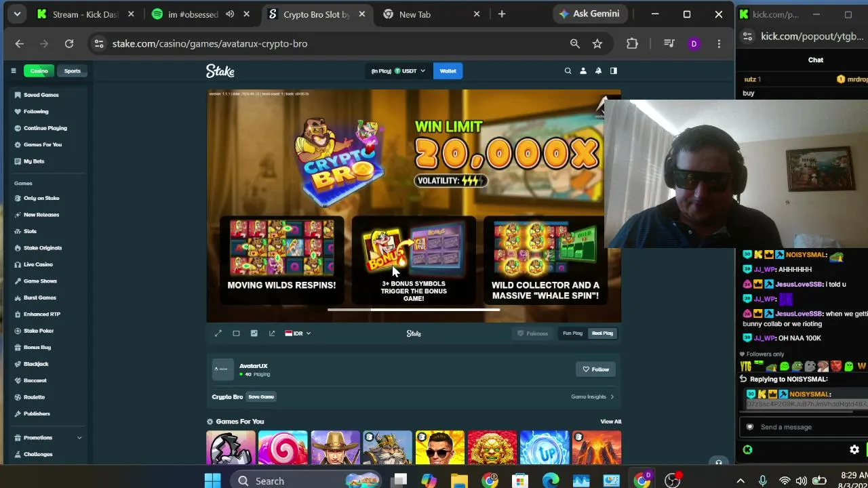Viewport: 868px width, 488px height.
Task: Zoom icon in the address bar
Action: (575, 43)
